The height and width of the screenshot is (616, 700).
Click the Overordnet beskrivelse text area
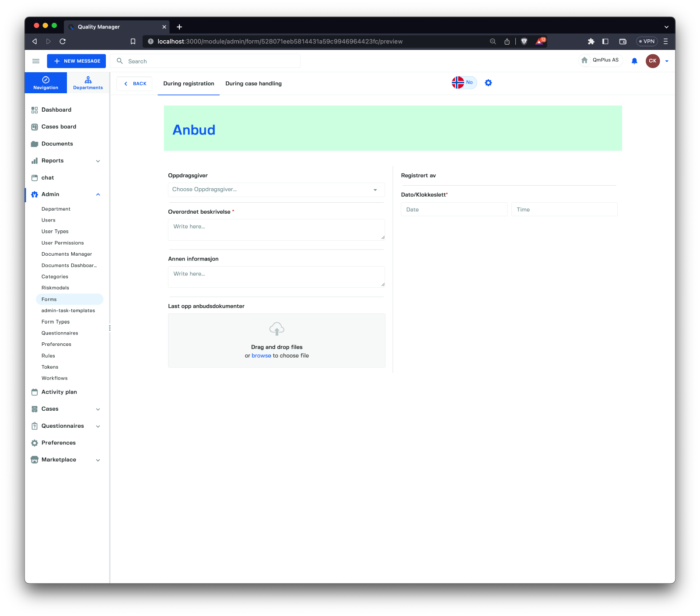(276, 230)
